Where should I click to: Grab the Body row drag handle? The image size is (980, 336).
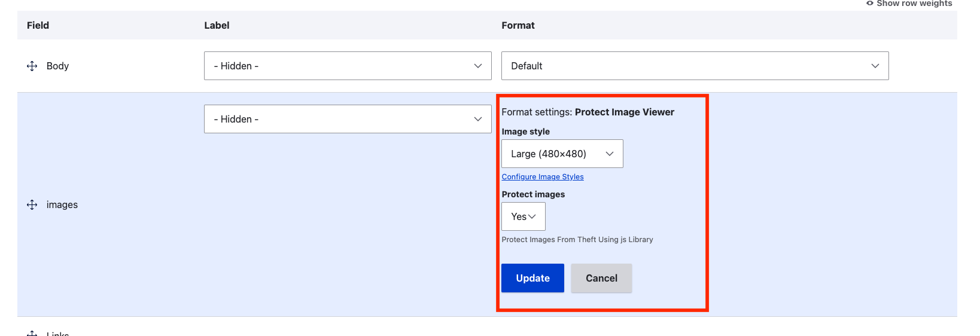tap(32, 66)
